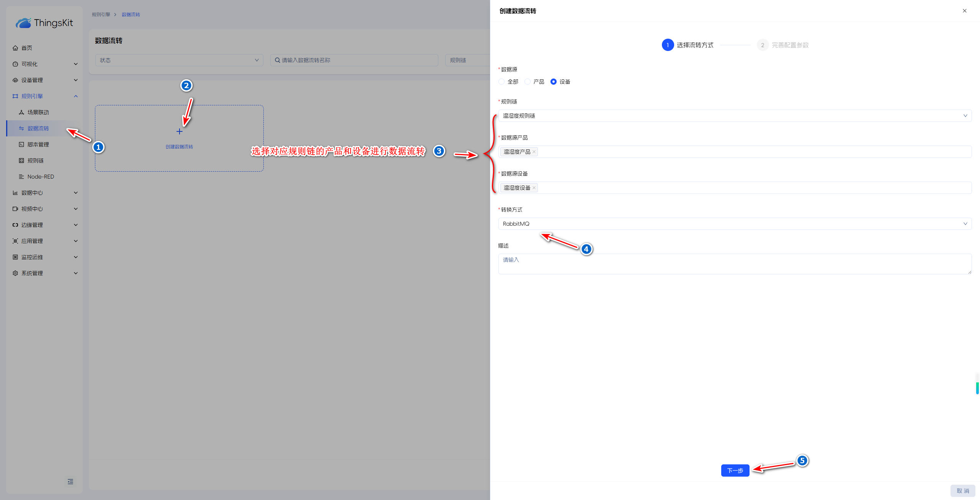This screenshot has height=500, width=980.
Task: Open the 转换方式 dropdown showing RabbitMQ
Action: pos(734,224)
